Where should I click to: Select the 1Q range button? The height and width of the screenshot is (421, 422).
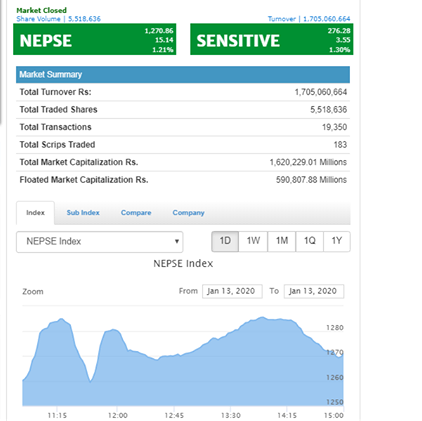pos(310,241)
